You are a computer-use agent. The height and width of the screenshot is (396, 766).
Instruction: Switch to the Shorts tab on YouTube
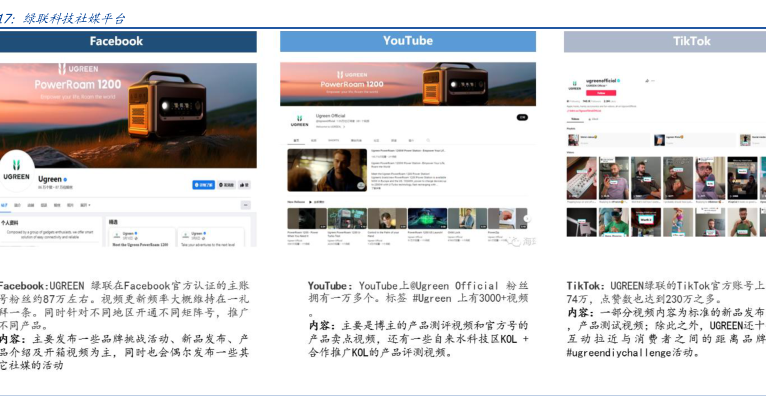tap(333, 141)
